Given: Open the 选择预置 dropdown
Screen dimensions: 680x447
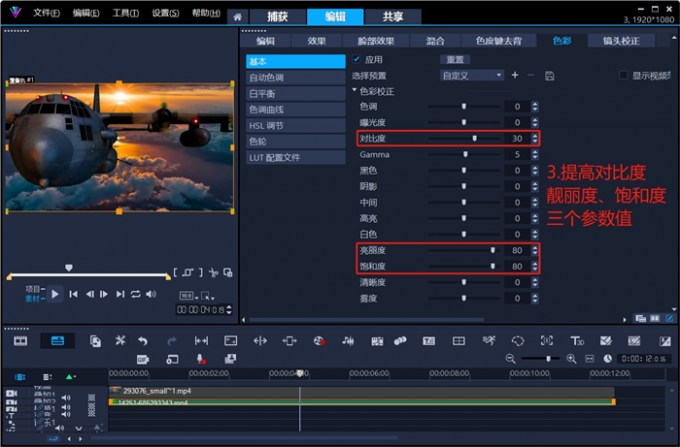Looking at the screenshot, I should click(x=472, y=75).
